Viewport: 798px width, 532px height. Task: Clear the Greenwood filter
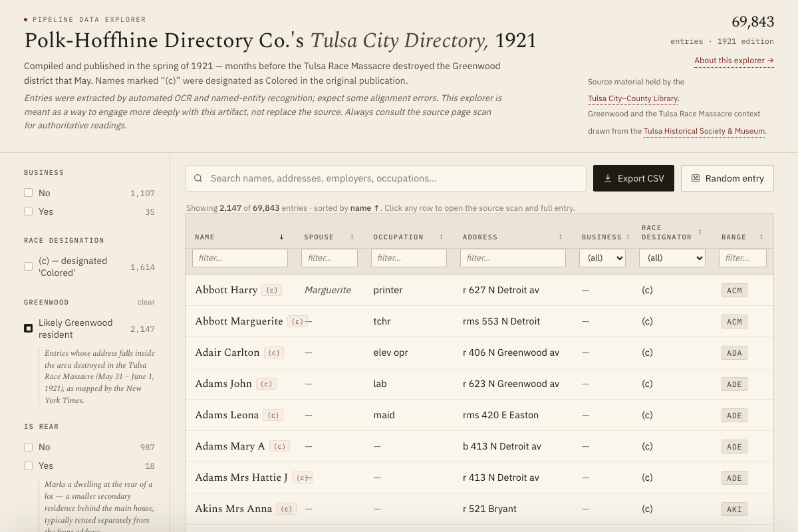(x=146, y=302)
